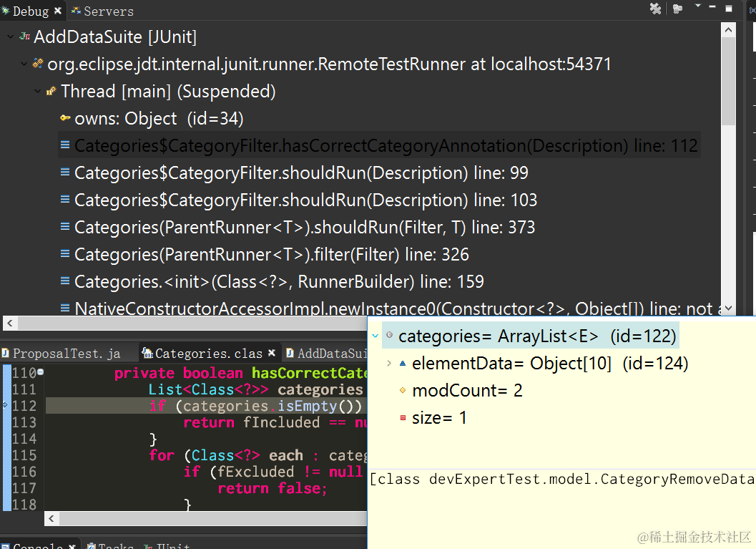This screenshot has height=549, width=756.
Task: Click editor horizontal scroll left arrow
Action: [x=51, y=519]
